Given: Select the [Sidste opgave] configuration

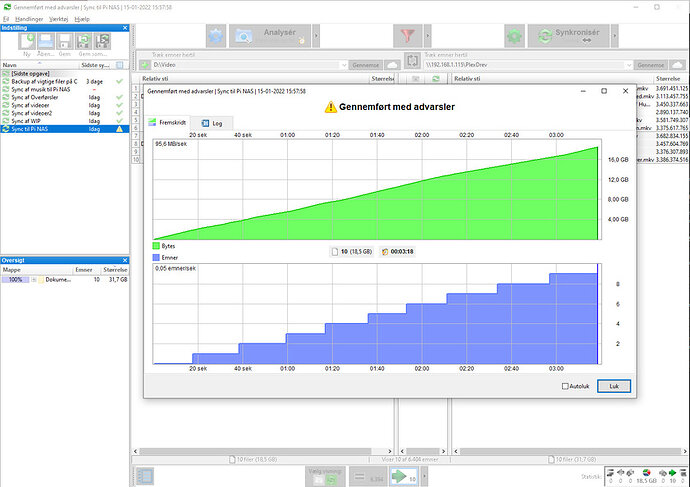Looking at the screenshot, I should (x=65, y=73).
